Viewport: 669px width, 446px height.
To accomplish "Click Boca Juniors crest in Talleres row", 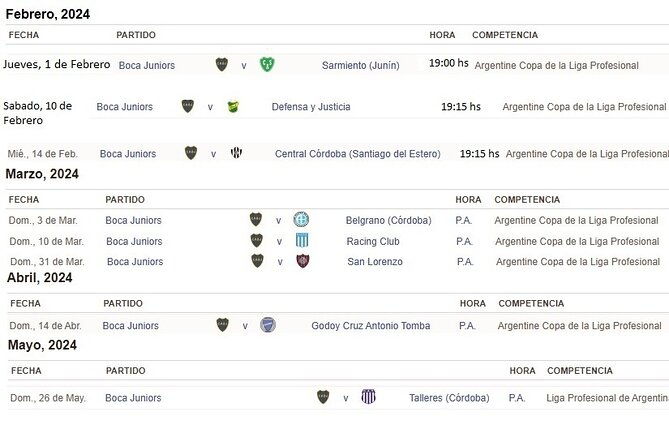I will pyautogui.click(x=323, y=398).
